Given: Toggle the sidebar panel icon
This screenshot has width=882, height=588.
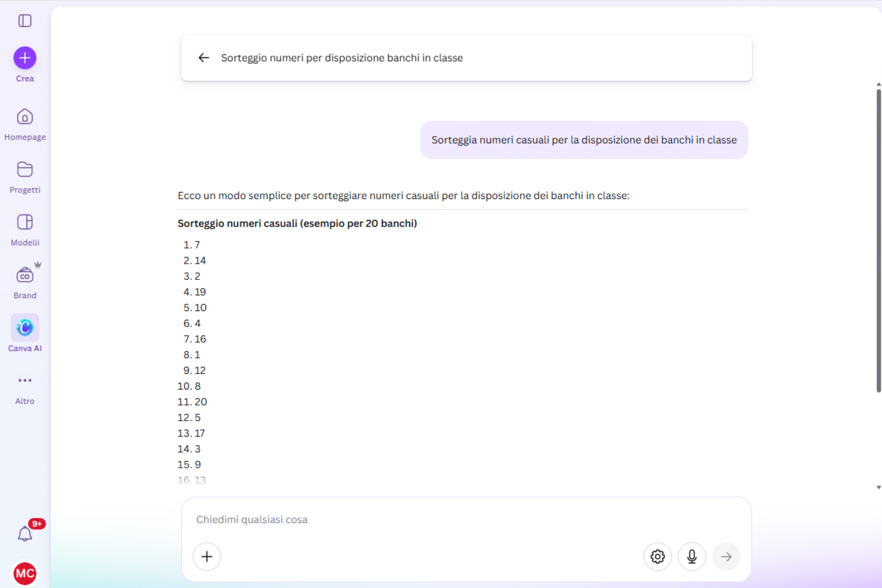Looking at the screenshot, I should tap(25, 21).
